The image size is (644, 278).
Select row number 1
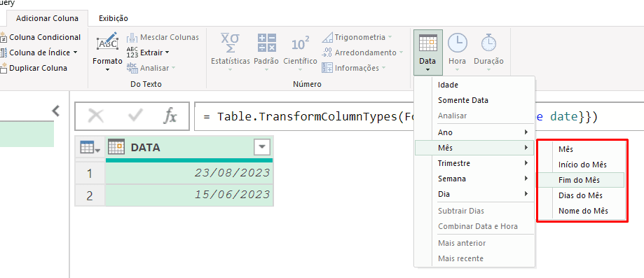coord(90,173)
